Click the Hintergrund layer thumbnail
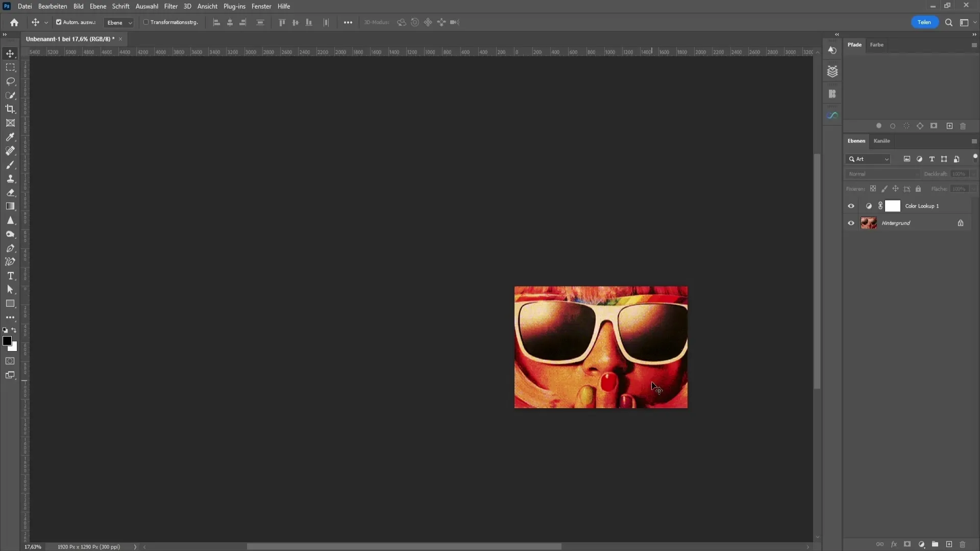This screenshot has width=980, height=551. [868, 223]
